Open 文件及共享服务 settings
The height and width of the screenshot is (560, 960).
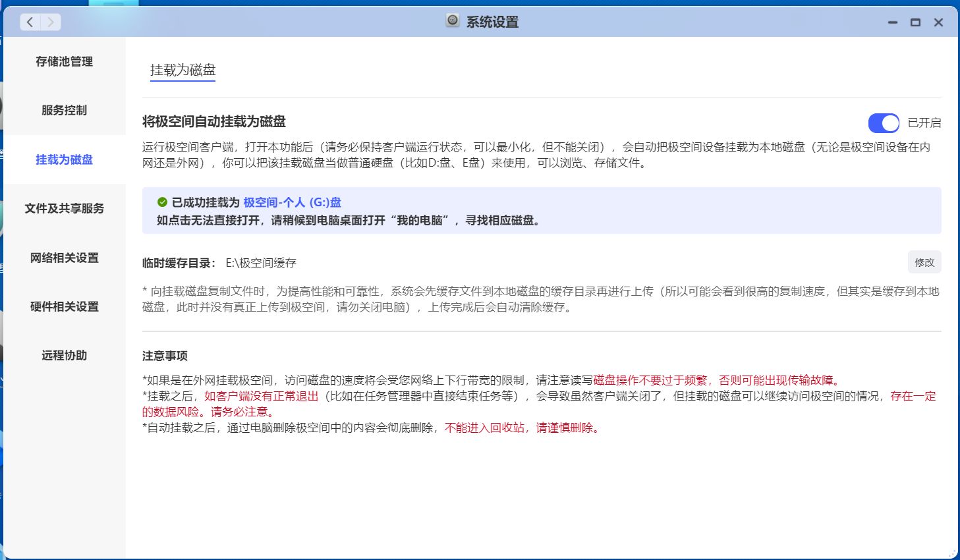pyautogui.click(x=63, y=208)
